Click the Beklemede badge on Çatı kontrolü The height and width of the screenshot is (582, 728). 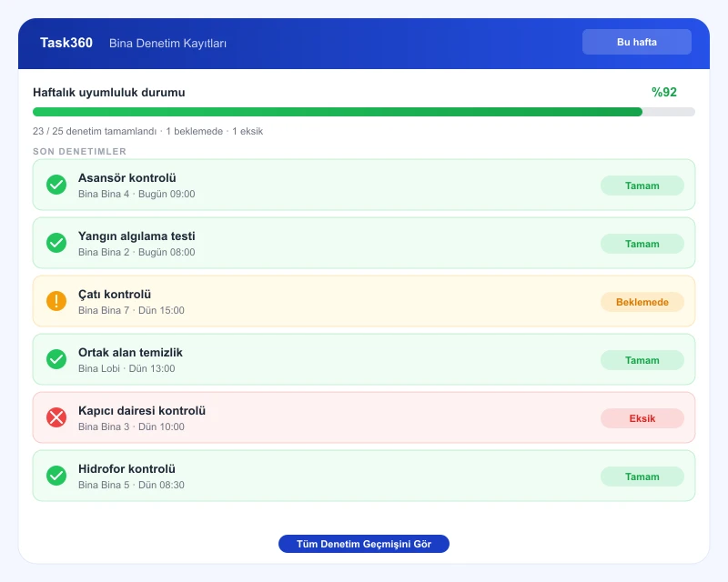click(642, 302)
